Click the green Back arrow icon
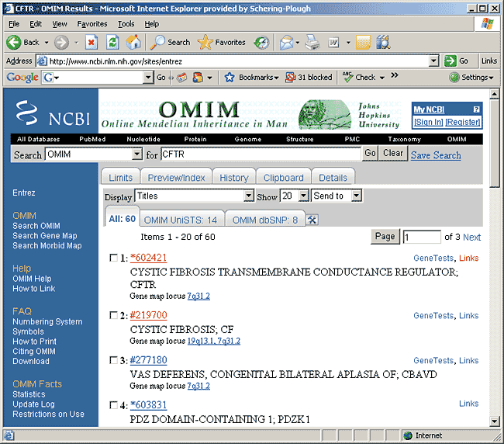The height and width of the screenshot is (444, 504). [x=13, y=42]
